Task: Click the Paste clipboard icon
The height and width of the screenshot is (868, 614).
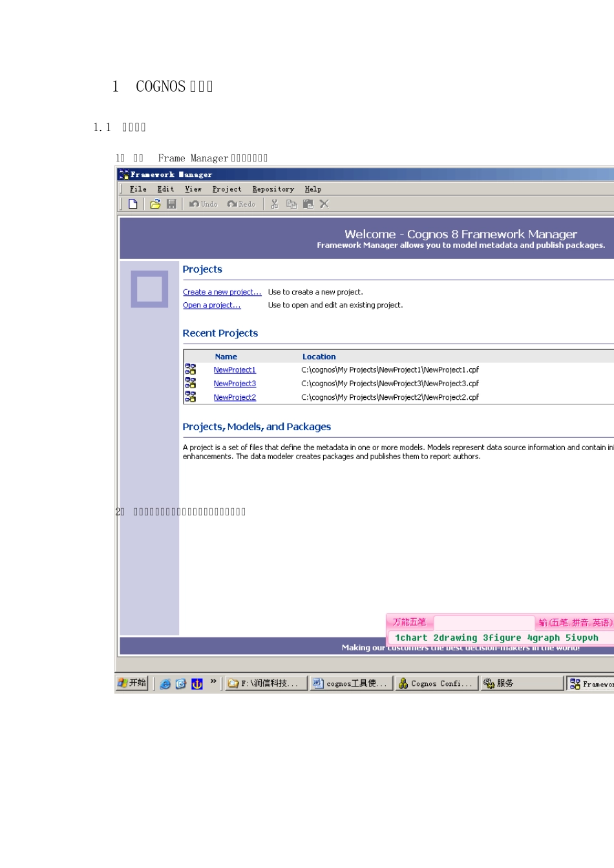Action: click(x=308, y=204)
